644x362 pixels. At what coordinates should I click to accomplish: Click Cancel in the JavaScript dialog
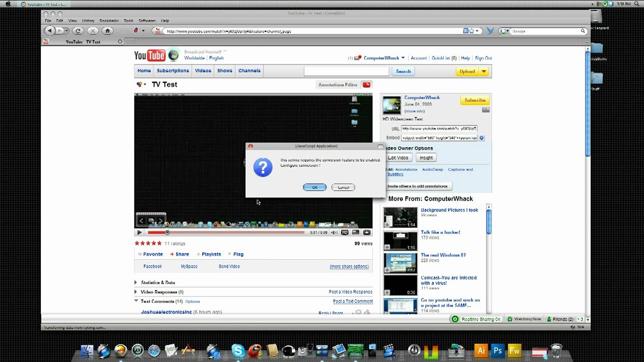pos(343,187)
